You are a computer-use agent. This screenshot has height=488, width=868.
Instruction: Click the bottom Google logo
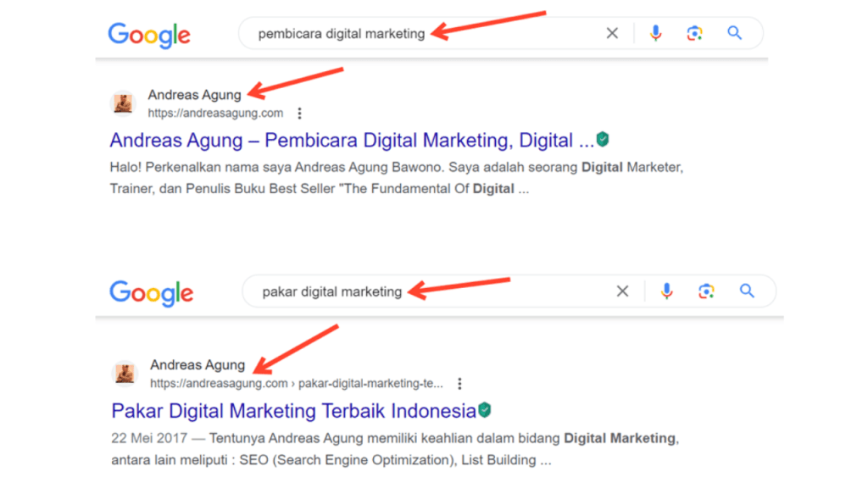[152, 293]
